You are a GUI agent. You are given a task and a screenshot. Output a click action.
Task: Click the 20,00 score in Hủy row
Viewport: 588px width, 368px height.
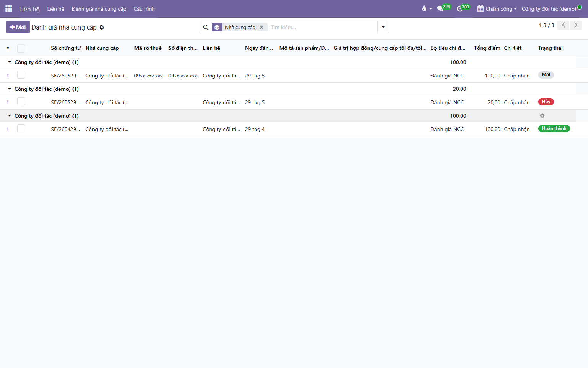click(494, 103)
